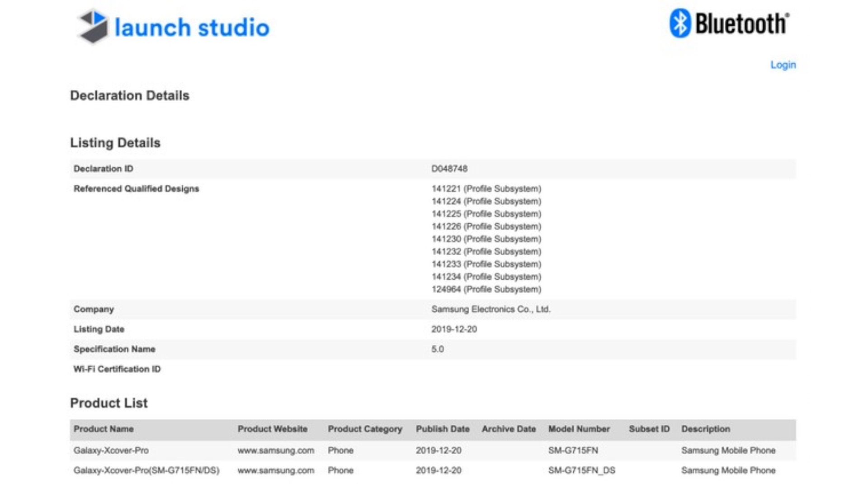Click the Subset ID column header
The height and width of the screenshot is (488, 868).
pos(649,429)
